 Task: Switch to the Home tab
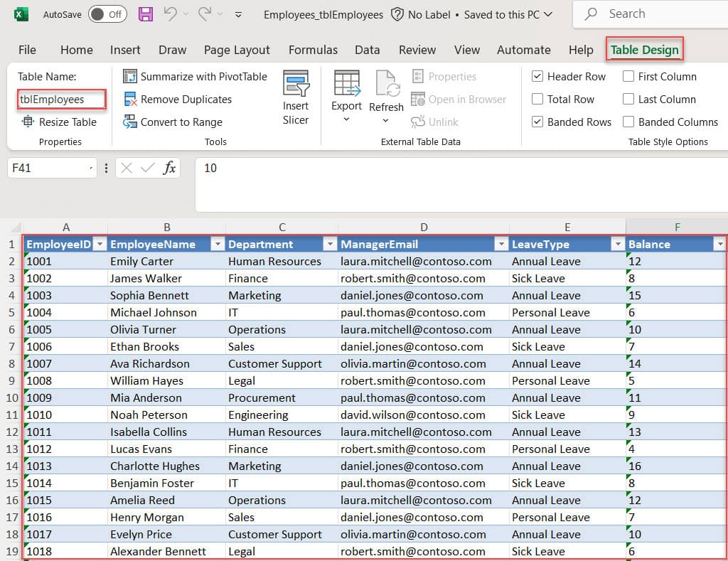point(77,50)
